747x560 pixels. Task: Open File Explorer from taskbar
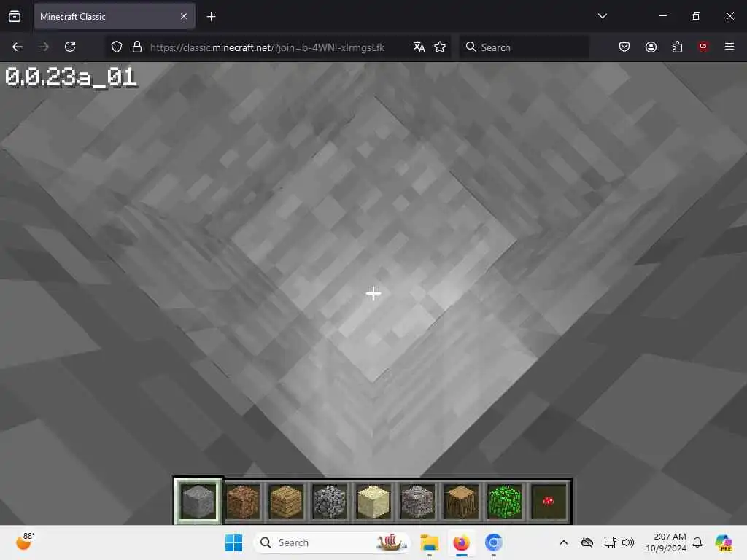point(429,542)
